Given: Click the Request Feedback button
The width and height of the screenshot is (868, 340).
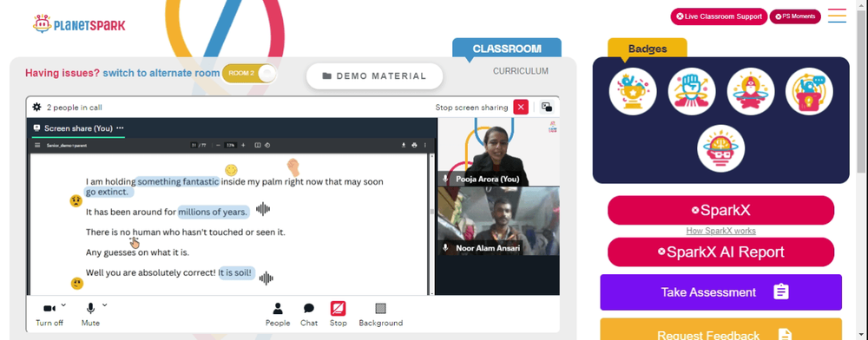Looking at the screenshot, I should click(720, 330).
